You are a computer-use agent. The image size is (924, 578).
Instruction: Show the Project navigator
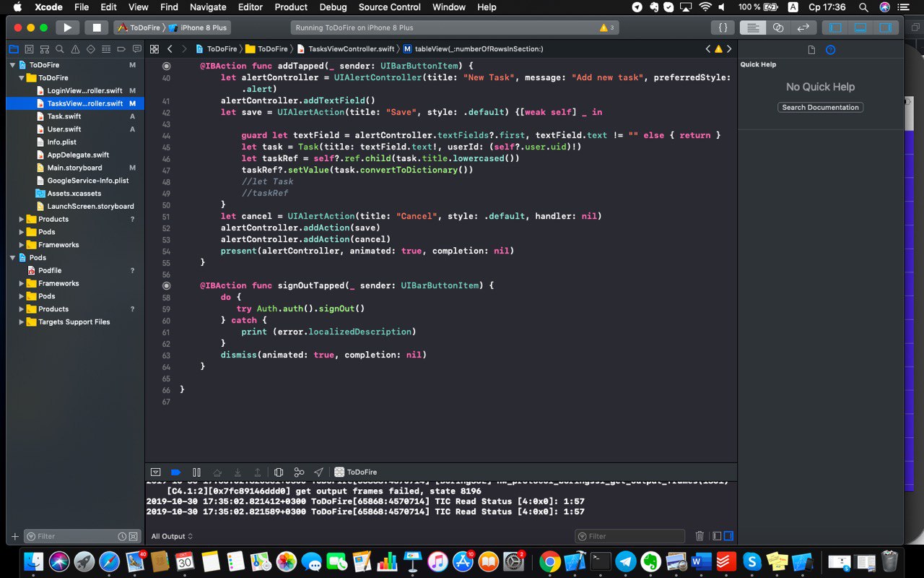(x=13, y=49)
